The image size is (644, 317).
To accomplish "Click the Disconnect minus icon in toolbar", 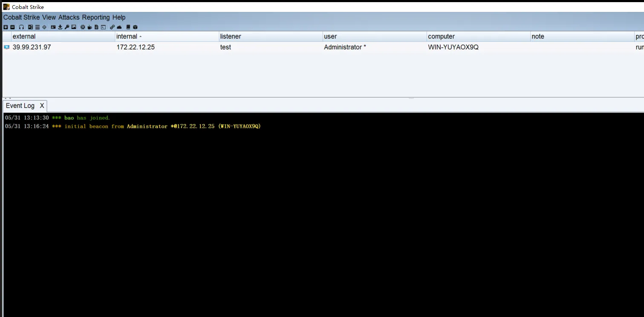I will 12,27.
